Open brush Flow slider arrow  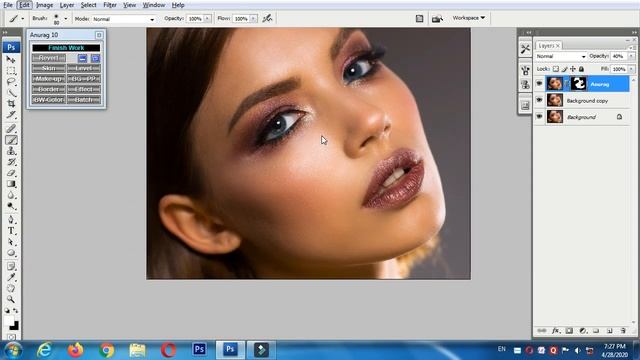(x=253, y=18)
